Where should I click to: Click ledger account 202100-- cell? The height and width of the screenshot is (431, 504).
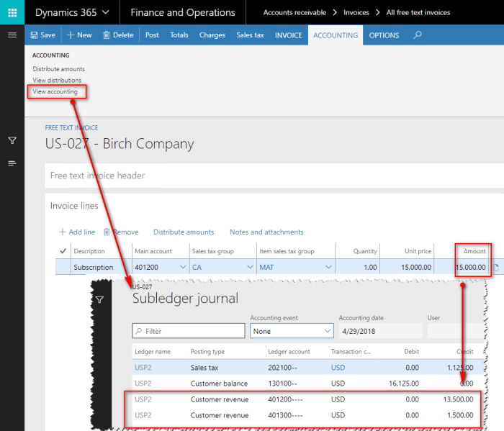(x=282, y=368)
